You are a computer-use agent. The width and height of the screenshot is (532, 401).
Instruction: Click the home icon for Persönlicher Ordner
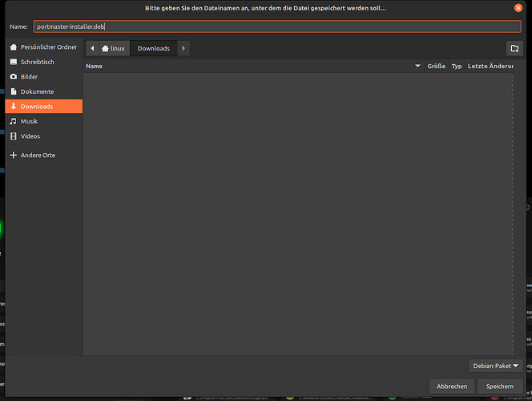tap(13, 47)
